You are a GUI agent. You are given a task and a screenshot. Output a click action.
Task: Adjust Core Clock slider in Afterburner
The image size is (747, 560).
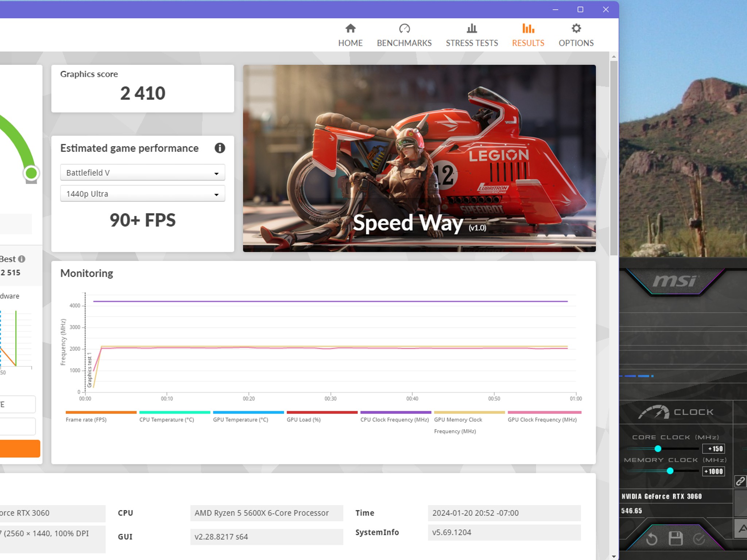[x=658, y=448]
